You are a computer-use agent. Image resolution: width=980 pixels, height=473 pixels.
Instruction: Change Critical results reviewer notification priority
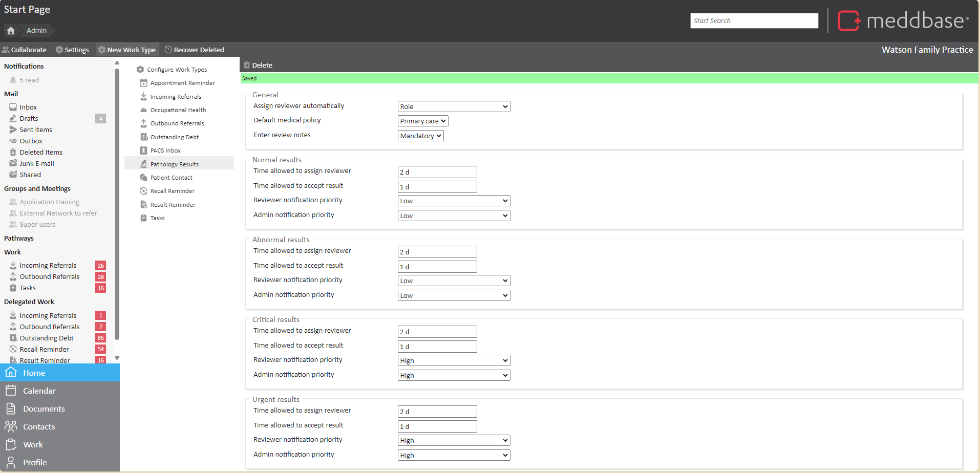pyautogui.click(x=454, y=360)
